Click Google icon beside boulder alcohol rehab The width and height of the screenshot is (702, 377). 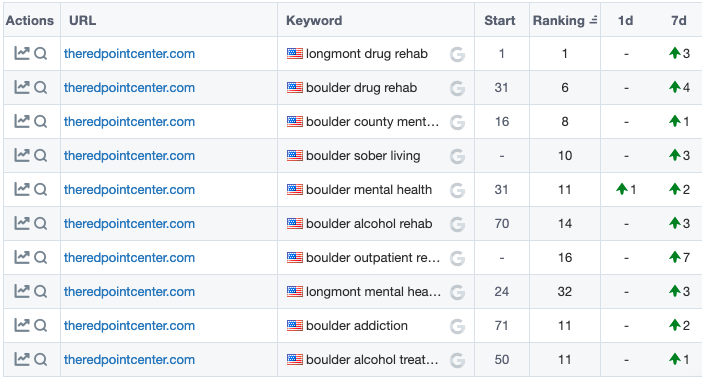coord(457,224)
